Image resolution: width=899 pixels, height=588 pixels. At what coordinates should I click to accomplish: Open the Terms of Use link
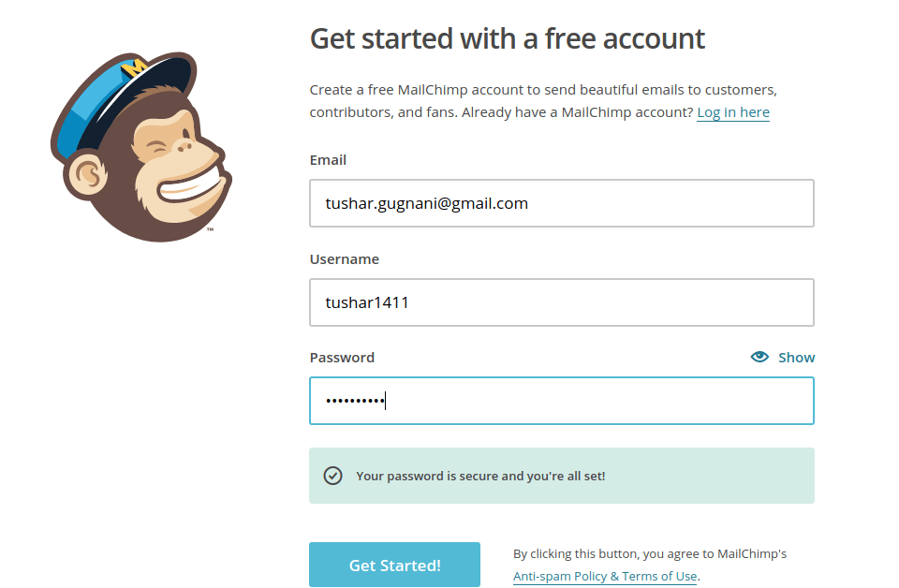point(661,576)
